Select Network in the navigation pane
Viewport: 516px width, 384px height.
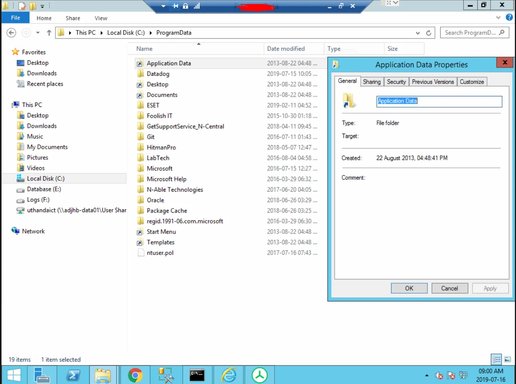33,231
